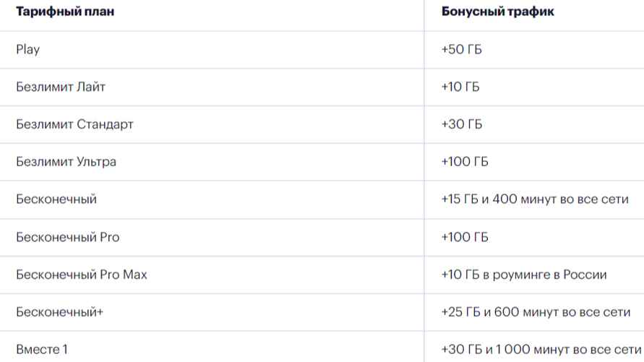
Task: Click "+100 ГБ" bonus for Бесконечный Pro
Action: pyautogui.click(x=465, y=237)
